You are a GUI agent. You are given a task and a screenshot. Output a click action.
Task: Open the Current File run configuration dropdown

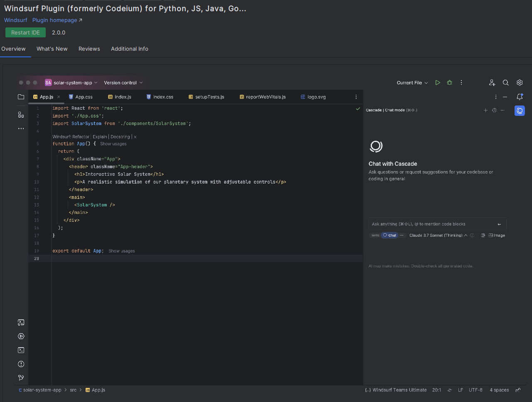412,83
